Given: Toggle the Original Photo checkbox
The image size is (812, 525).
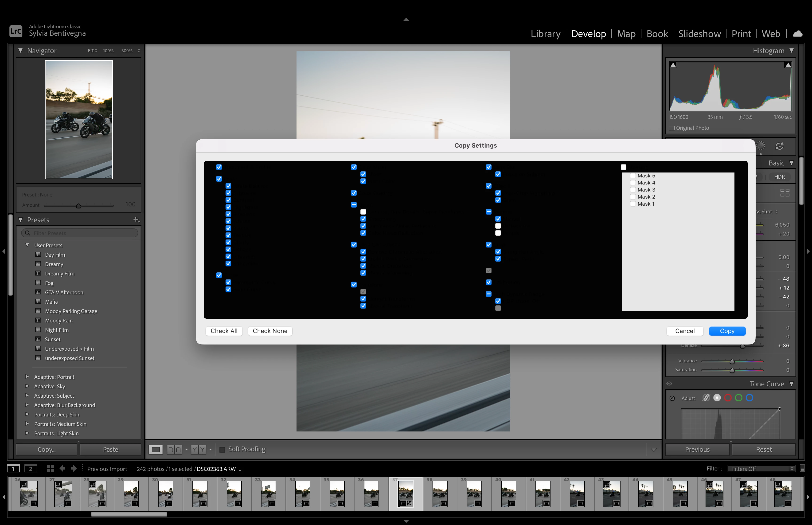Looking at the screenshot, I should click(671, 128).
